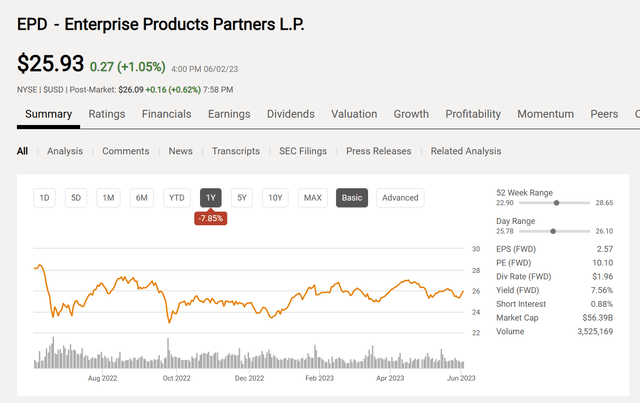Screen dimensions: 640x403
Task: Click the Aug 2022 axis label
Action: coord(102,378)
